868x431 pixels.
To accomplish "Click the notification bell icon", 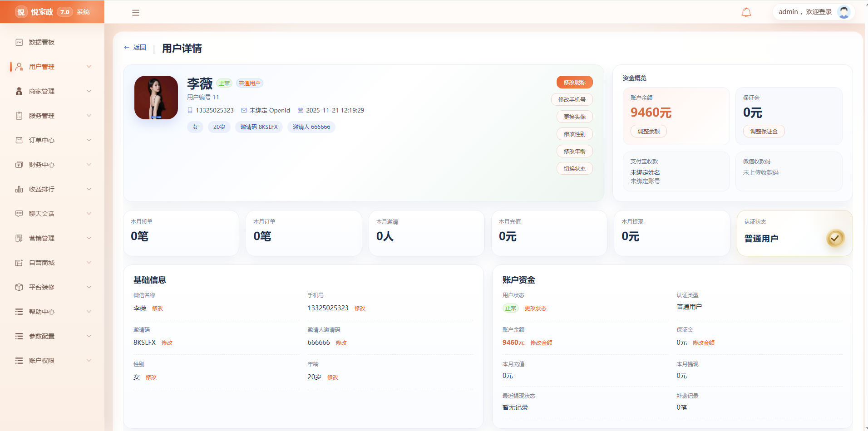I will [x=746, y=12].
